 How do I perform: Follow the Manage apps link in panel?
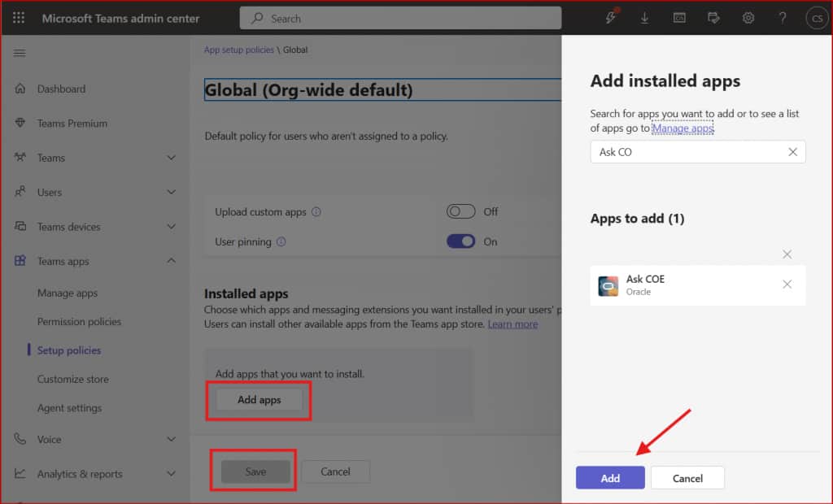click(x=683, y=128)
